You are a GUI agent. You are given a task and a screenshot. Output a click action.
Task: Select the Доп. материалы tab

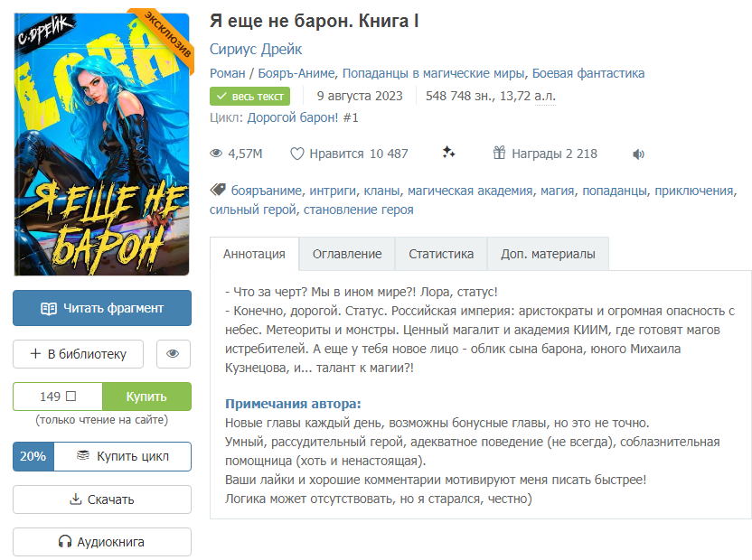[548, 254]
